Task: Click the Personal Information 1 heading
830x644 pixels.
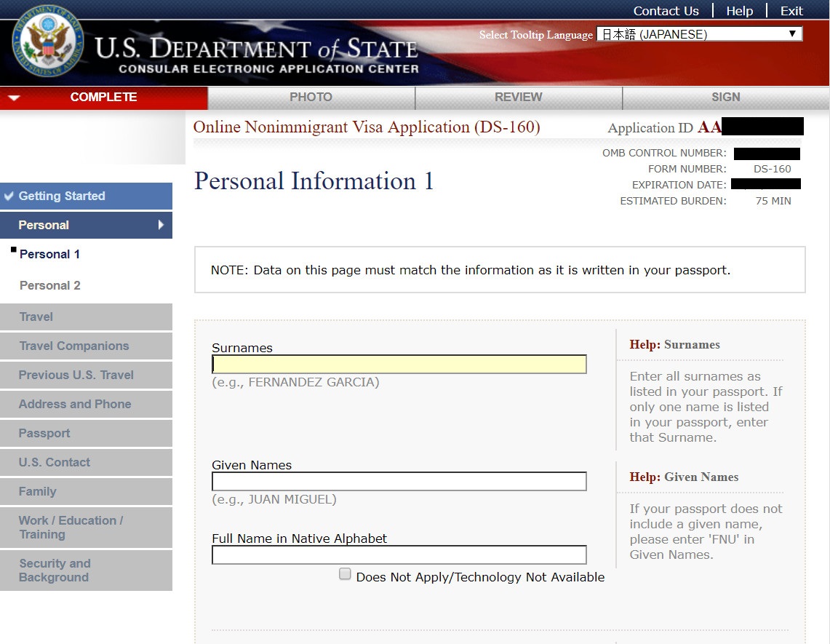Action: click(314, 181)
